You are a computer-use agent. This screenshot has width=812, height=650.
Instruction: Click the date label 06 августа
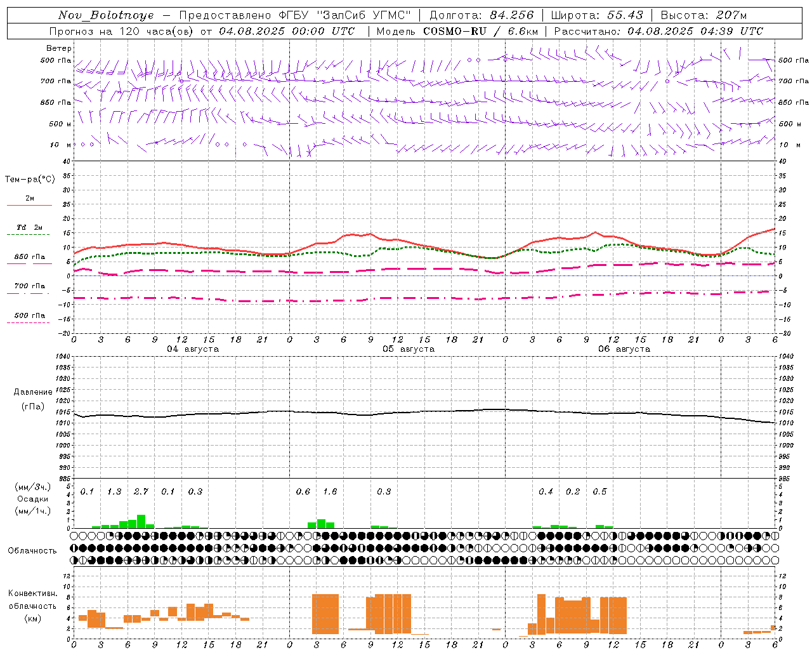pos(624,349)
